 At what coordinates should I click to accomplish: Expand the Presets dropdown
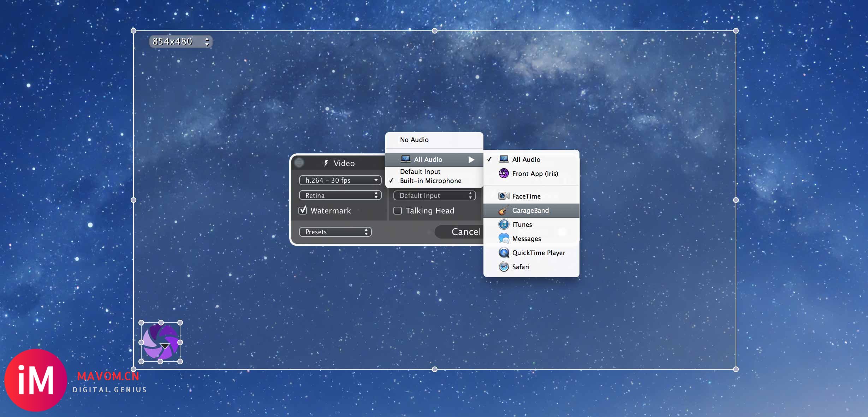tap(335, 232)
